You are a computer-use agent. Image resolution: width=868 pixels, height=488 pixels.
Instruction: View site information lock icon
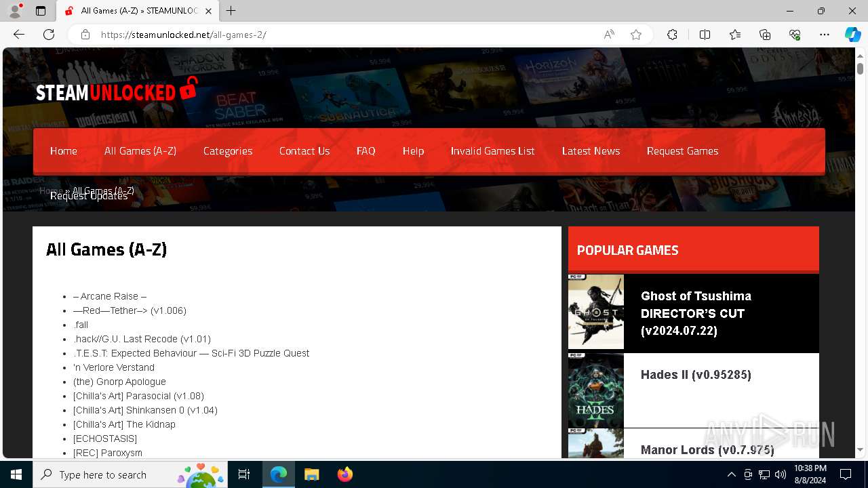(85, 35)
